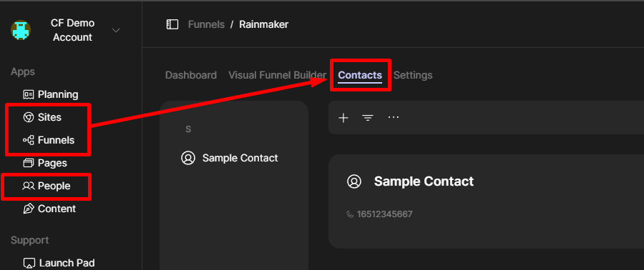Viewport: 644px width, 270px height.
Task: Click the Pages stack icon
Action: pos(29,163)
